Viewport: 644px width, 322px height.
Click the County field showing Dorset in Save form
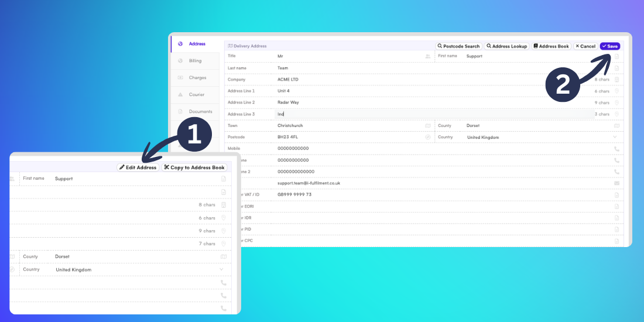(x=537, y=126)
